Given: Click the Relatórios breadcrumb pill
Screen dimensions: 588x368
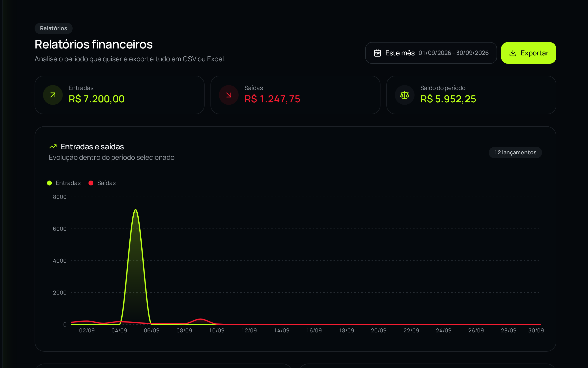Looking at the screenshot, I should (54, 28).
